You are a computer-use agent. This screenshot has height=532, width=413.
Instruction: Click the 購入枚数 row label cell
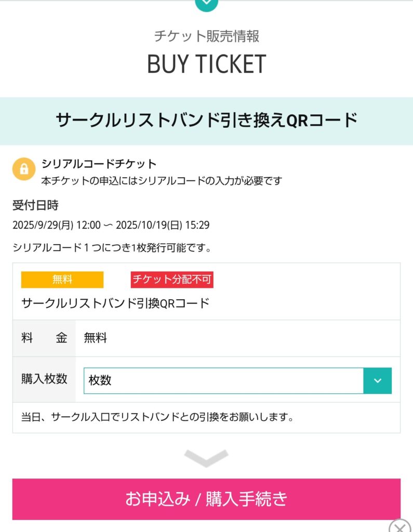click(x=44, y=379)
